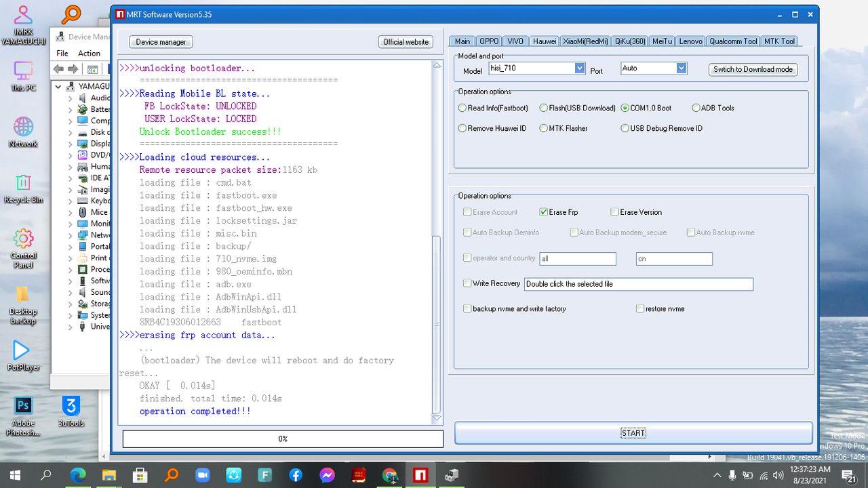Image resolution: width=868 pixels, height=488 pixels.
Task: Collapse the YAMAGU root tree node
Action: 59,87
